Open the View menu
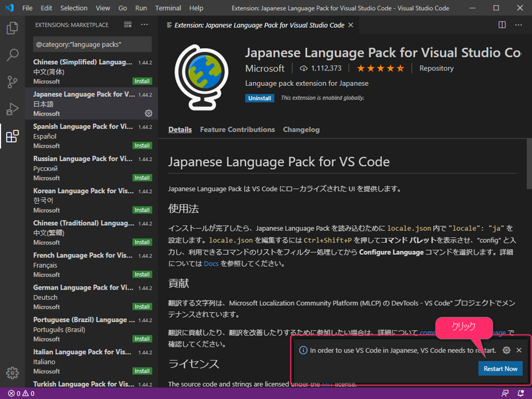 tap(103, 8)
